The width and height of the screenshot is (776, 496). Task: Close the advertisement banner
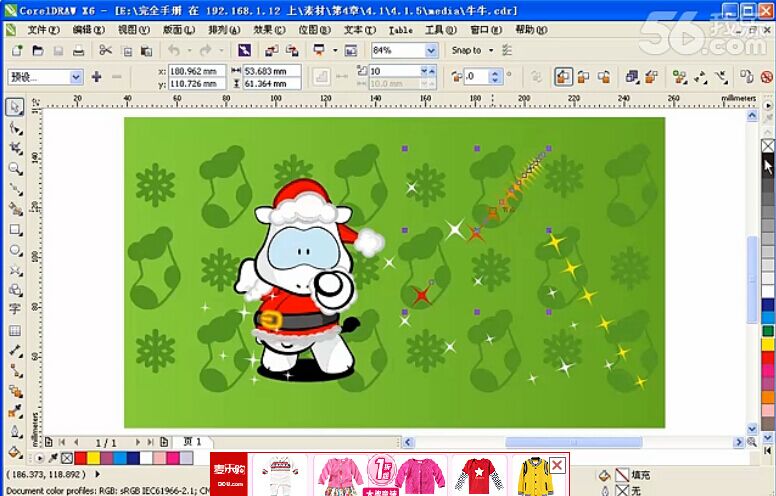(x=557, y=465)
